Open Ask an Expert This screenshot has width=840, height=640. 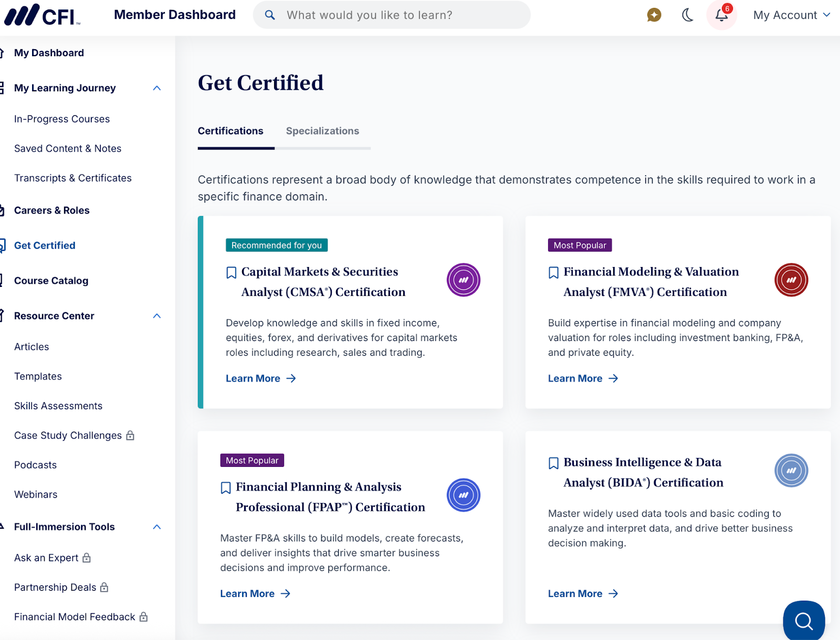pos(46,558)
